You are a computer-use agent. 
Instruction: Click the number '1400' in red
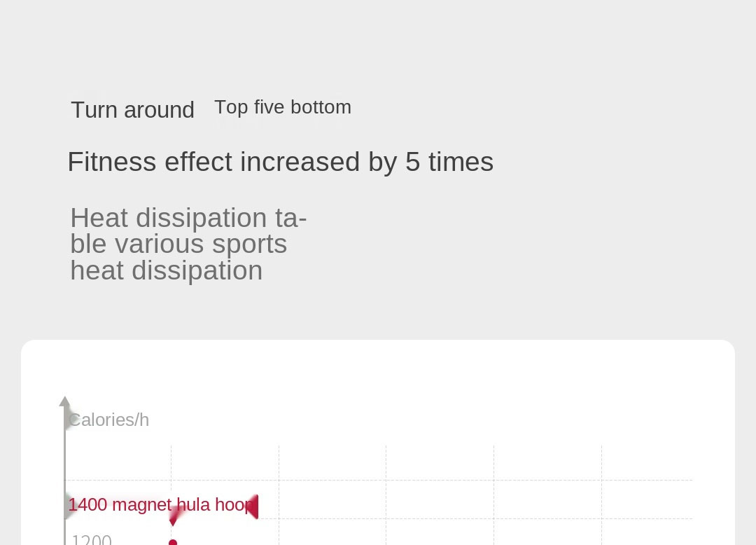coord(87,505)
